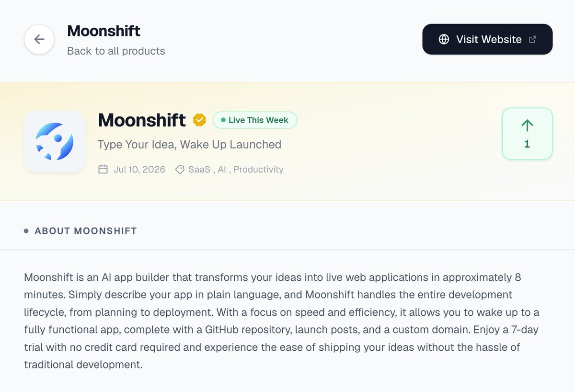This screenshot has height=392, width=575.
Task: Click the calendar icon beside Jul 10, 2026
Action: tap(103, 169)
